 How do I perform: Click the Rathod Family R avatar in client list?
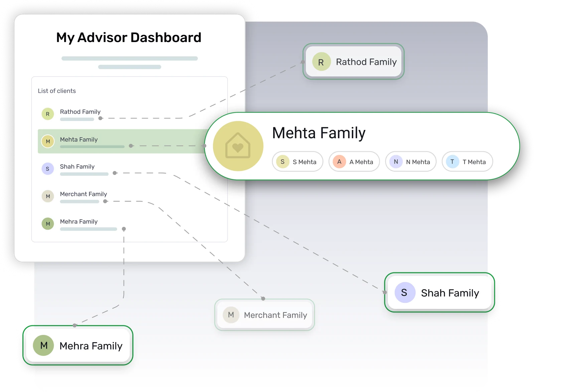(x=48, y=114)
